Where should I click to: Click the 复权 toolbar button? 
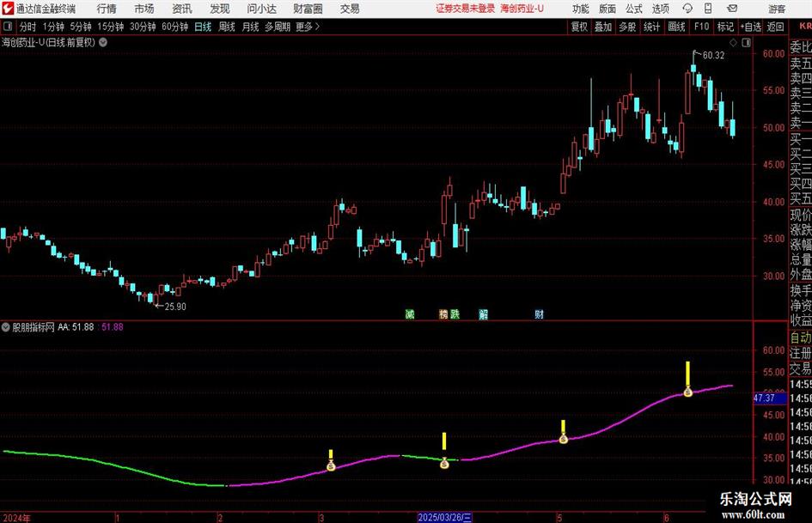click(579, 27)
